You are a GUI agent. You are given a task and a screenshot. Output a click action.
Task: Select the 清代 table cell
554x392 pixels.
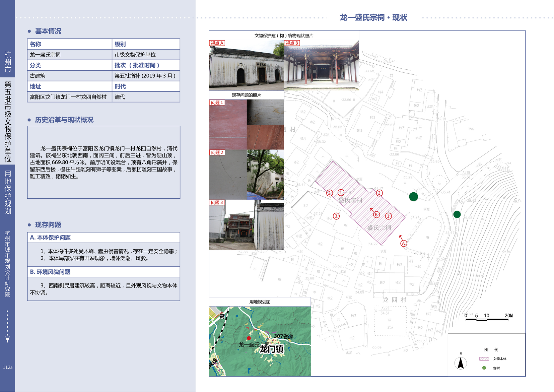146,97
